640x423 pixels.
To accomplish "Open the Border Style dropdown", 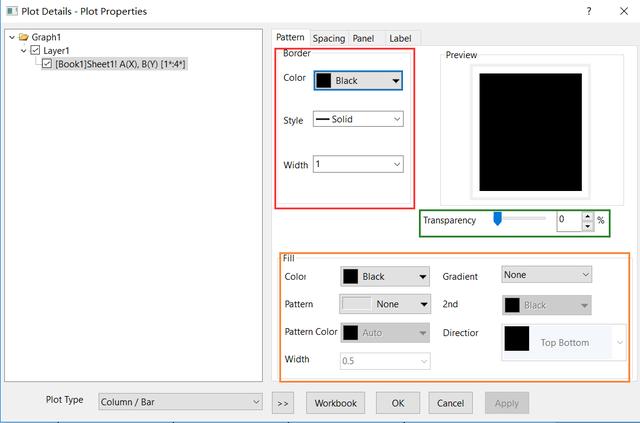I will pos(358,119).
